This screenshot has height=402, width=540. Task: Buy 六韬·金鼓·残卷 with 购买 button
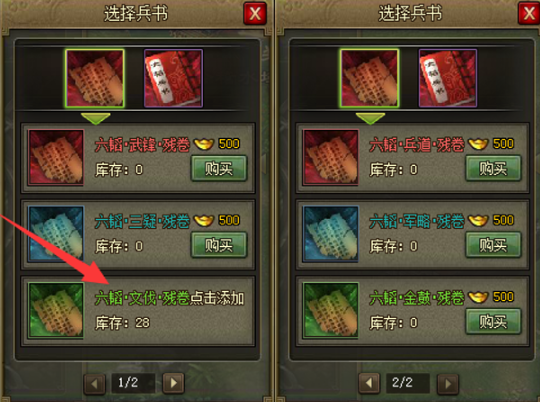[x=494, y=322]
